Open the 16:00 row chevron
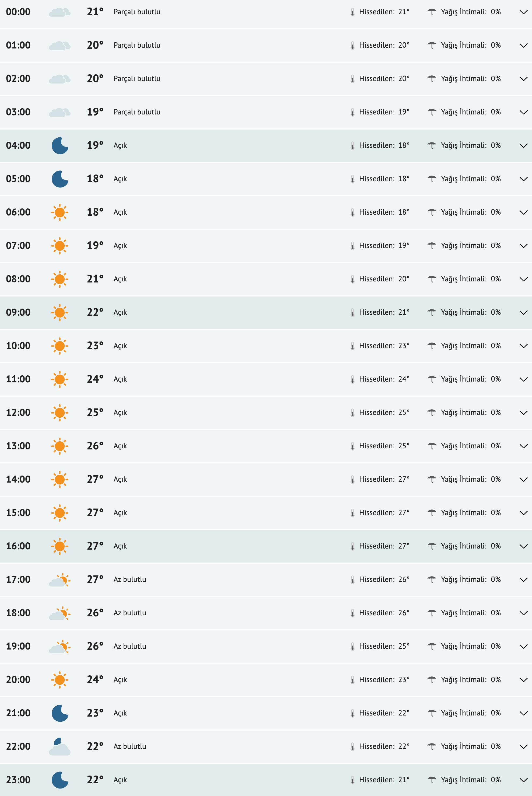Viewport: 532px width, 796px height. pyautogui.click(x=523, y=546)
